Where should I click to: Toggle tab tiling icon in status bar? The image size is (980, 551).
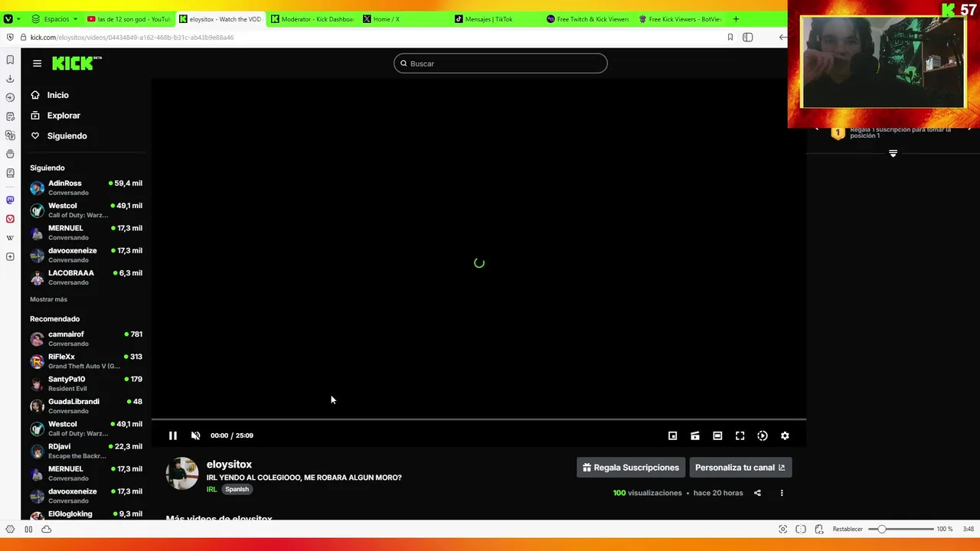coord(801,529)
